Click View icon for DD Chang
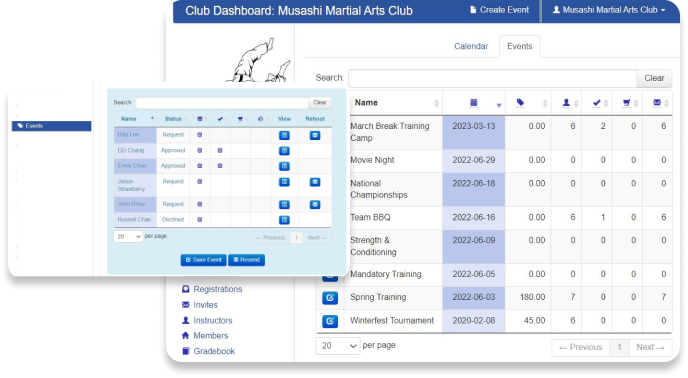Viewport: 688px width, 378px height. click(284, 151)
